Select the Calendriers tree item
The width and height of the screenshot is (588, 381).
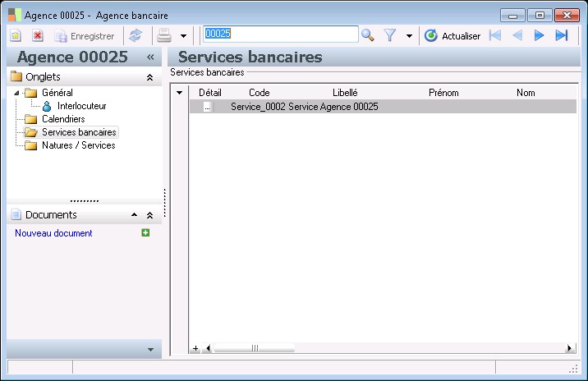63,119
